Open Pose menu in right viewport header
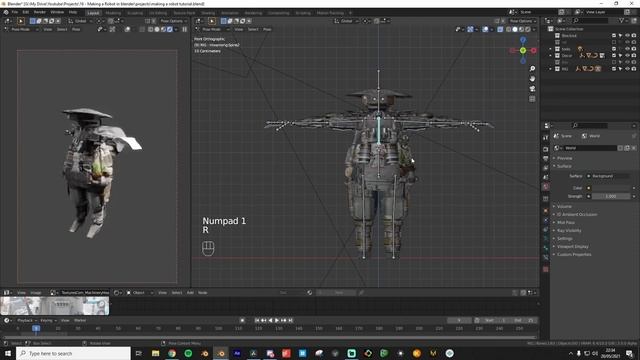The width and height of the screenshot is (640, 360). click(x=267, y=29)
